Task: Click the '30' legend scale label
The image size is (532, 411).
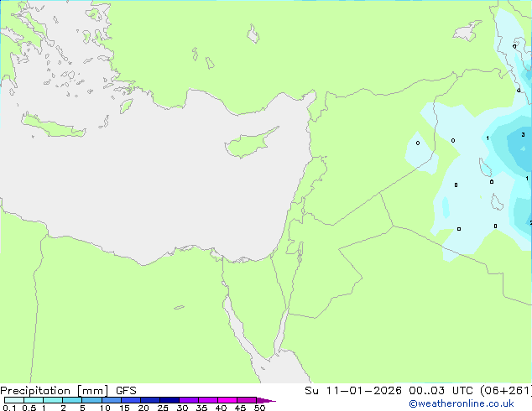Action: (182, 408)
